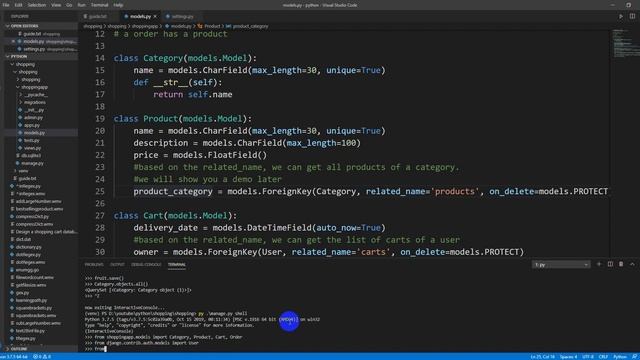Click into the terminal input prompt line

(x=95, y=349)
